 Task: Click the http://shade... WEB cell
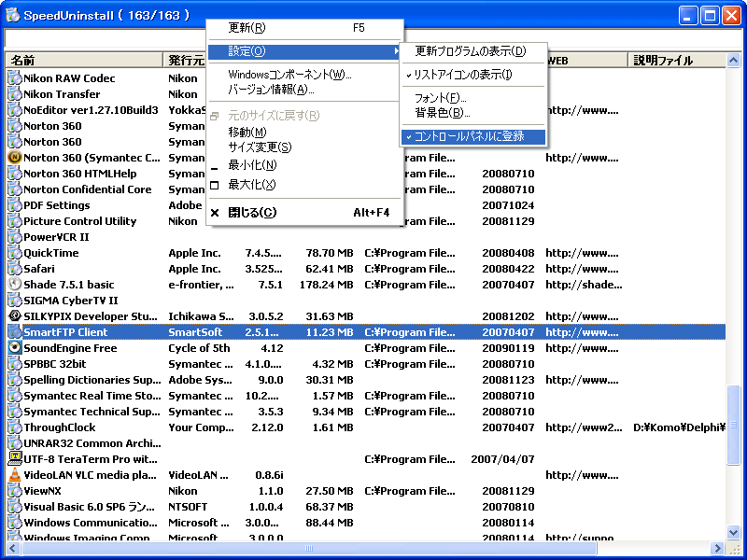[x=585, y=285]
